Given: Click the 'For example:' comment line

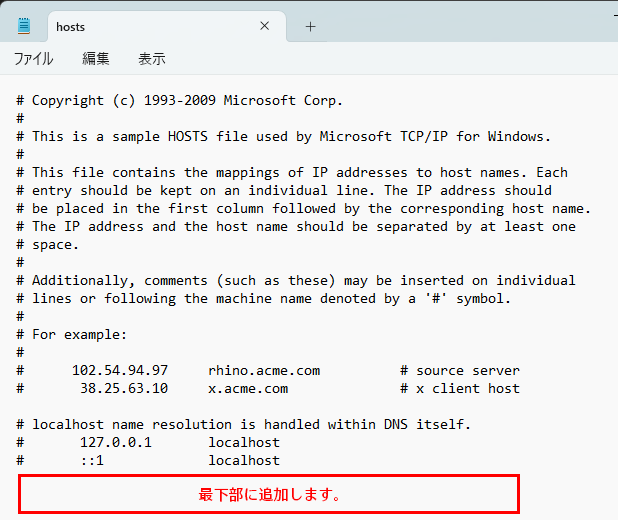Looking at the screenshot, I should tap(80, 334).
